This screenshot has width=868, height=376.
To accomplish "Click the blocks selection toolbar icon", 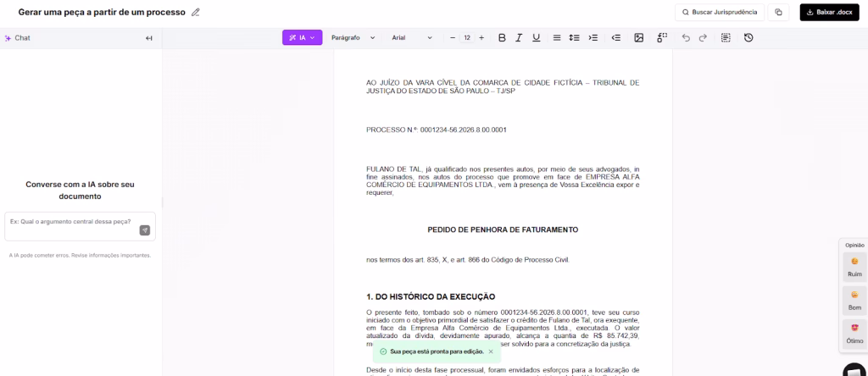I will pos(662,37).
